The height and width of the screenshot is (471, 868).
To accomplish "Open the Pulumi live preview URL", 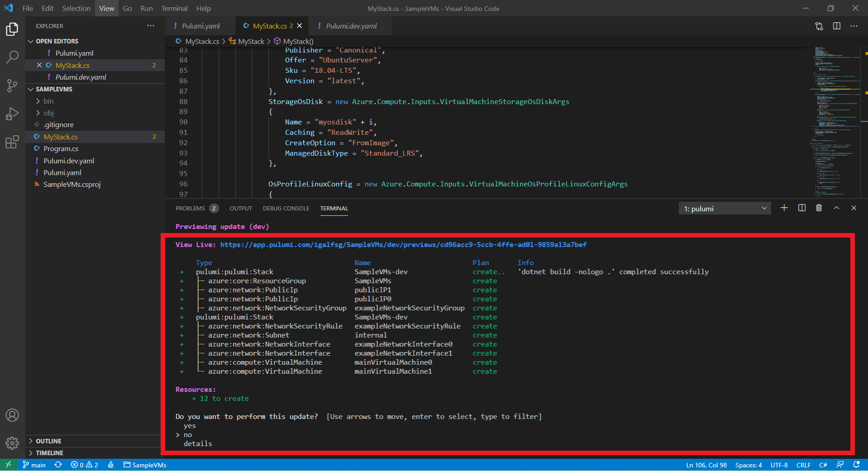I will point(403,244).
